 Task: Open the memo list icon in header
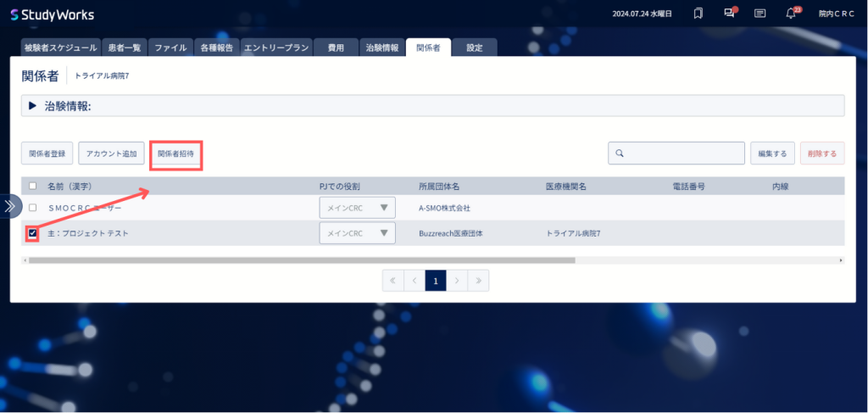760,14
